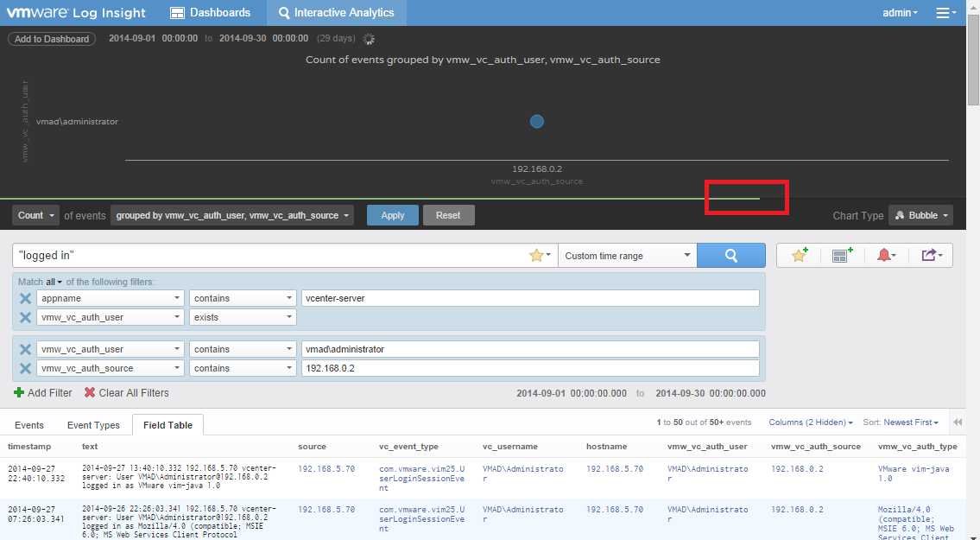Click the 2014-09-27 22:40:10.332 timestamp cell
Screen dimensions: 980x540
(x=36, y=473)
